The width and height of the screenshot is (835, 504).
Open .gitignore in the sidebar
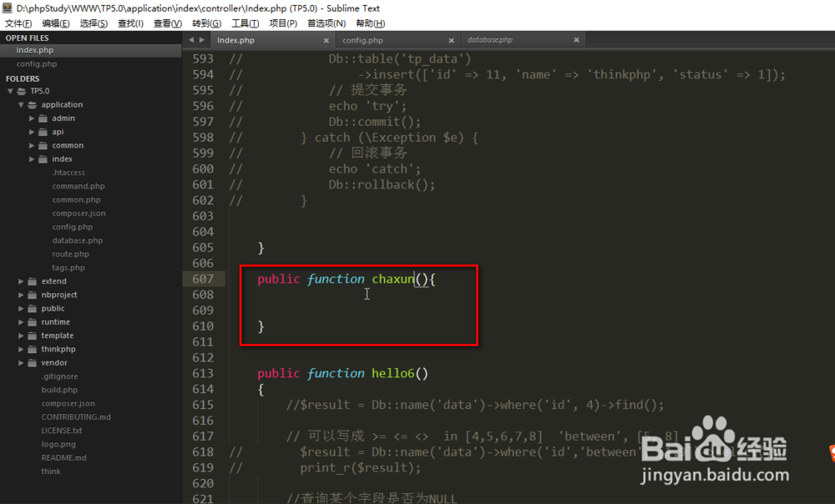[x=59, y=376]
